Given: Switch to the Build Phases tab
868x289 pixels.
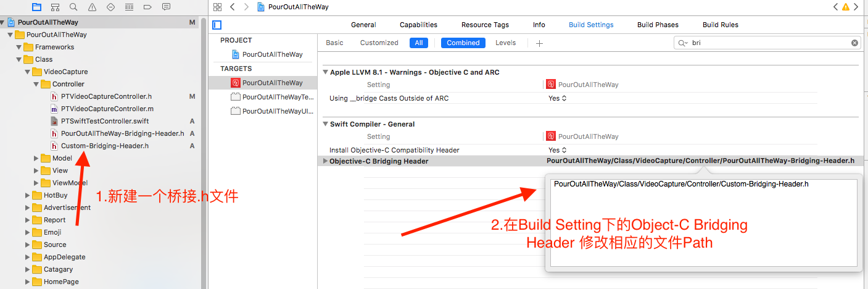Looking at the screenshot, I should 658,25.
